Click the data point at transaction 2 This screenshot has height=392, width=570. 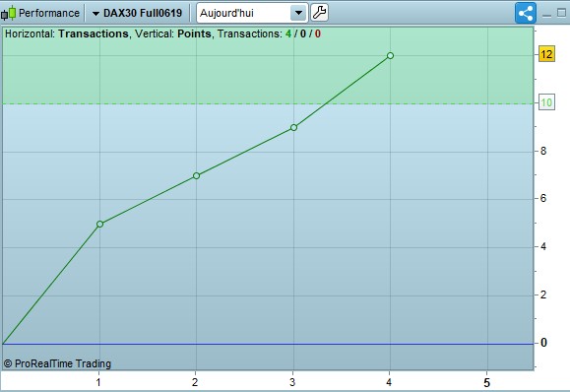[196, 175]
